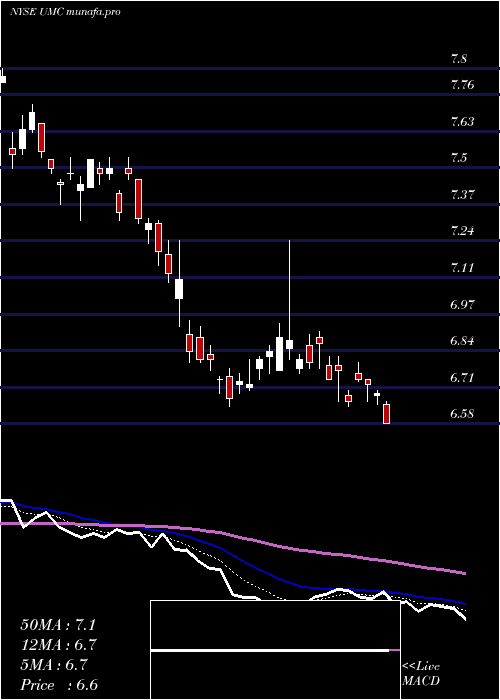Click the 6.84 price axis label
The image size is (500, 700).
pos(463,341)
